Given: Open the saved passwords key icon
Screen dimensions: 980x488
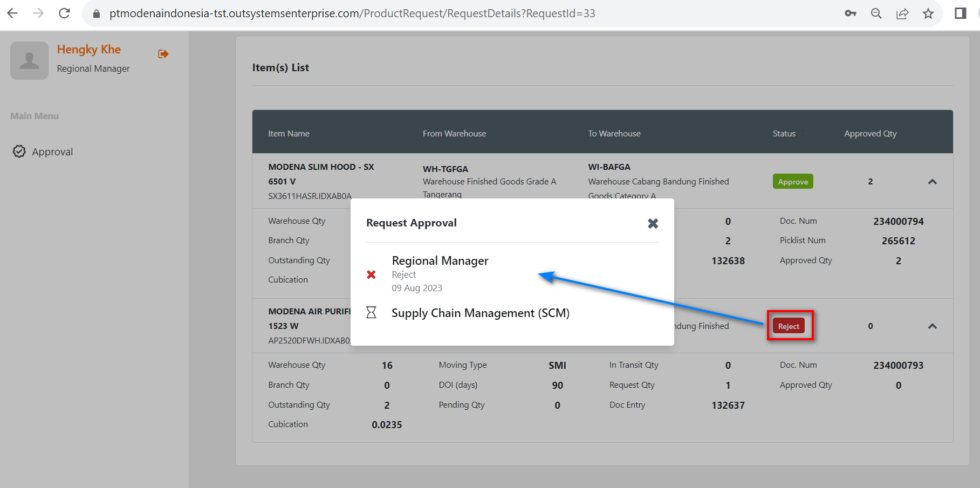Looking at the screenshot, I should pos(850,13).
